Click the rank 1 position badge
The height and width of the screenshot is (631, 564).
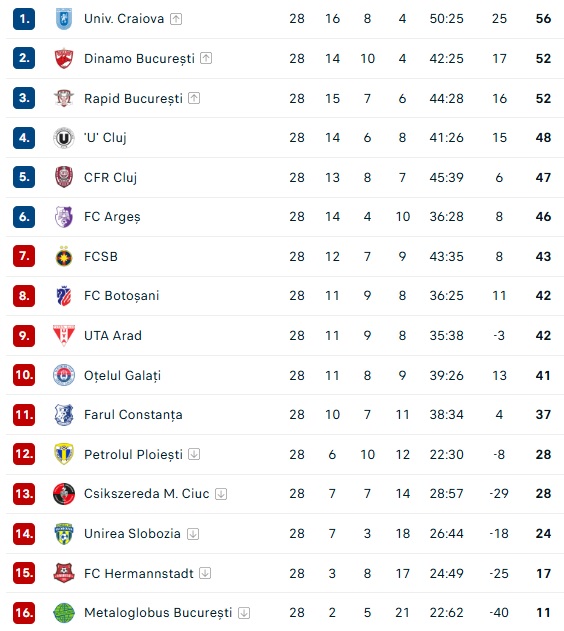tap(24, 19)
